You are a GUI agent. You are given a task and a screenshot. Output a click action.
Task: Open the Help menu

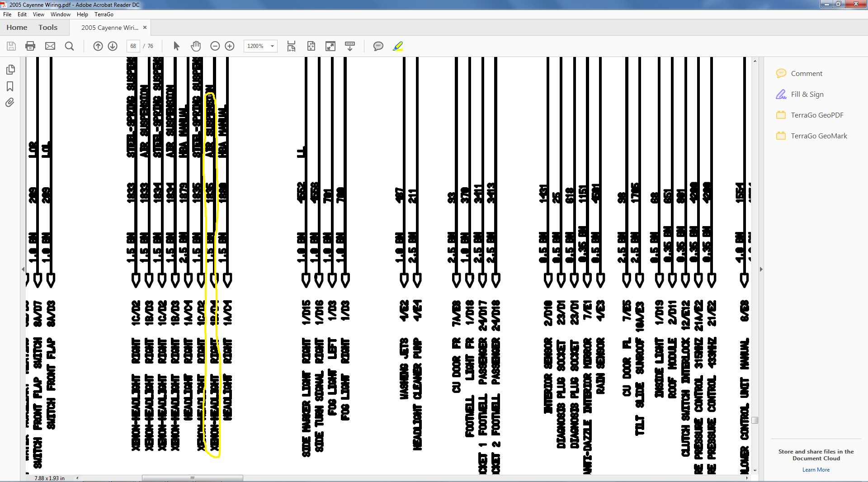pos(82,14)
